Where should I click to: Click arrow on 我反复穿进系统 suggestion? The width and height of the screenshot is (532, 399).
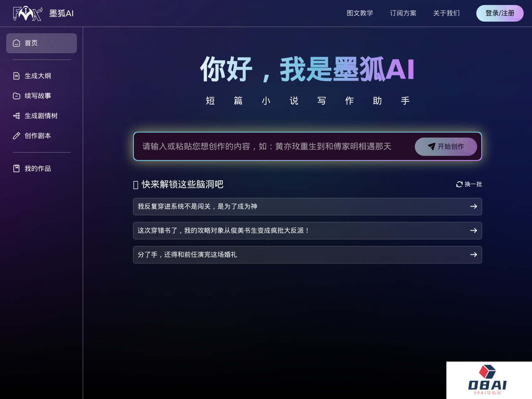tap(473, 207)
